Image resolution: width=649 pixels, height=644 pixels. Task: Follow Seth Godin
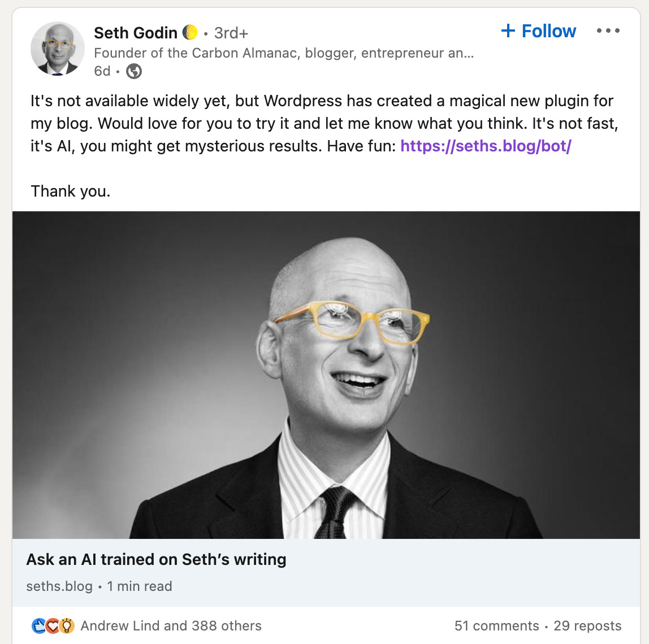(539, 31)
